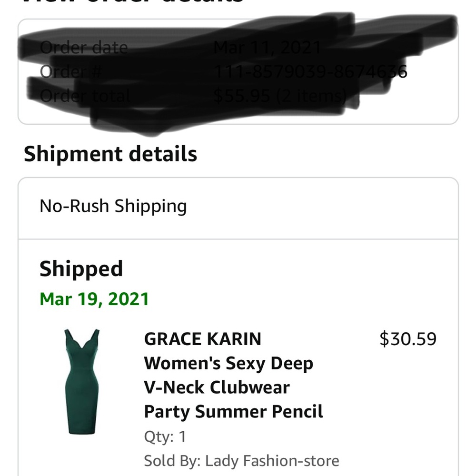Open the GRACE KARIN dress product page
Image resolution: width=476 pixels, height=476 pixels.
202,339
